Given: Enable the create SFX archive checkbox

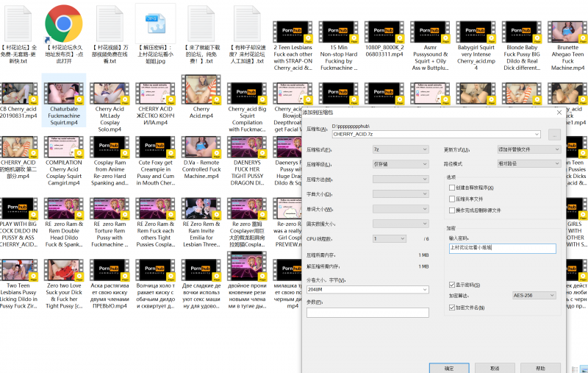Looking at the screenshot, I should click(451, 188).
